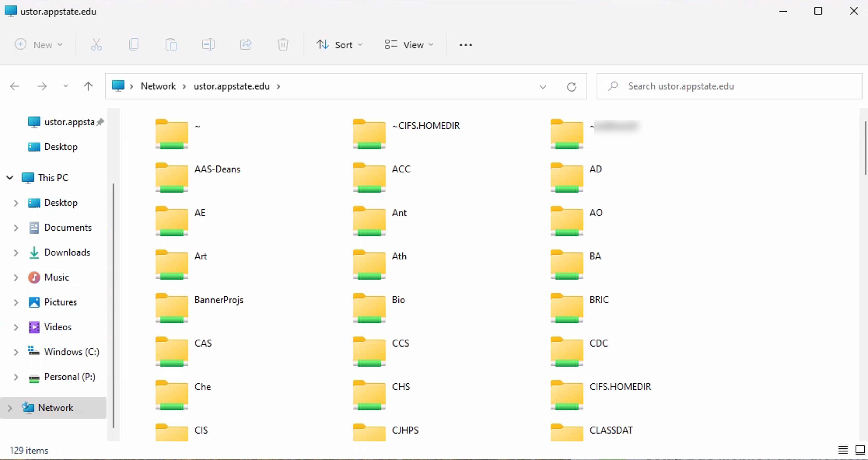868x460 pixels.
Task: Go forward with the right arrow
Action: click(x=42, y=87)
